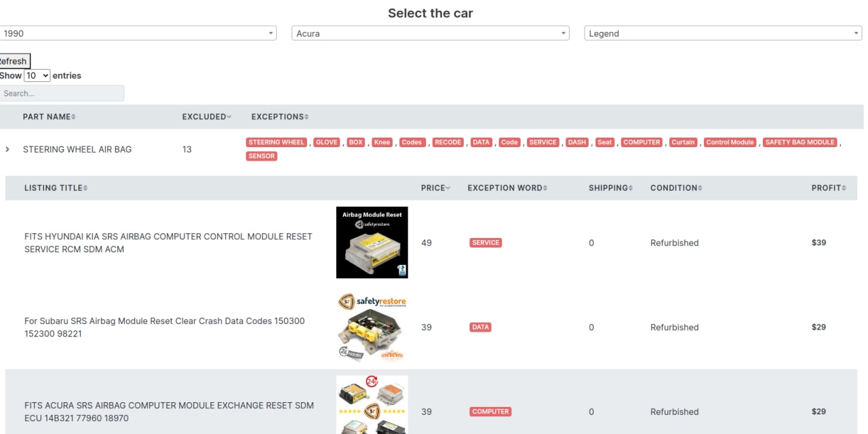Click the DASH exception tag
The image size is (868, 434).
tap(577, 142)
